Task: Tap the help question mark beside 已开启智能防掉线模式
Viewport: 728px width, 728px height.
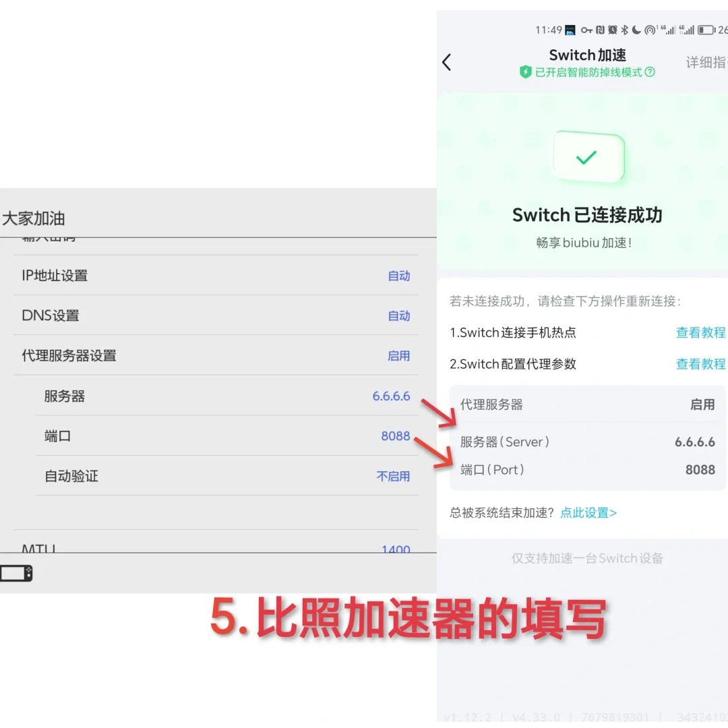Action: point(650,72)
